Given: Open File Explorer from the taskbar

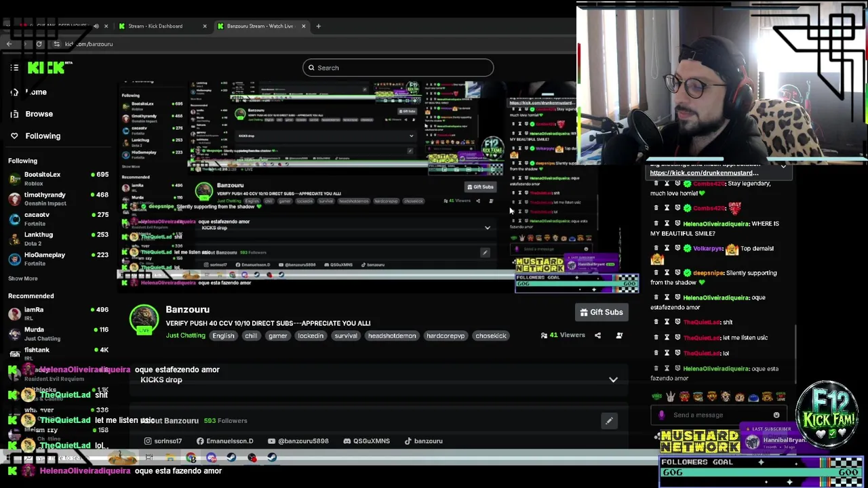Looking at the screenshot, I should click(170, 457).
